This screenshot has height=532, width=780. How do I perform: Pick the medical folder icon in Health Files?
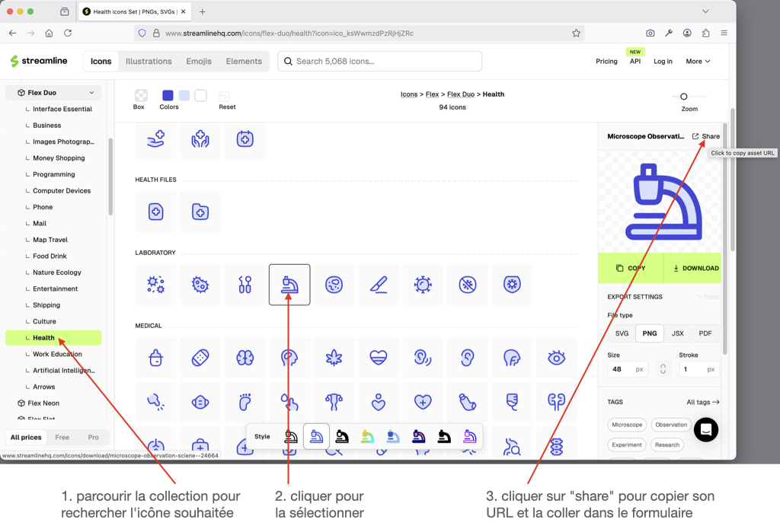tap(200, 212)
